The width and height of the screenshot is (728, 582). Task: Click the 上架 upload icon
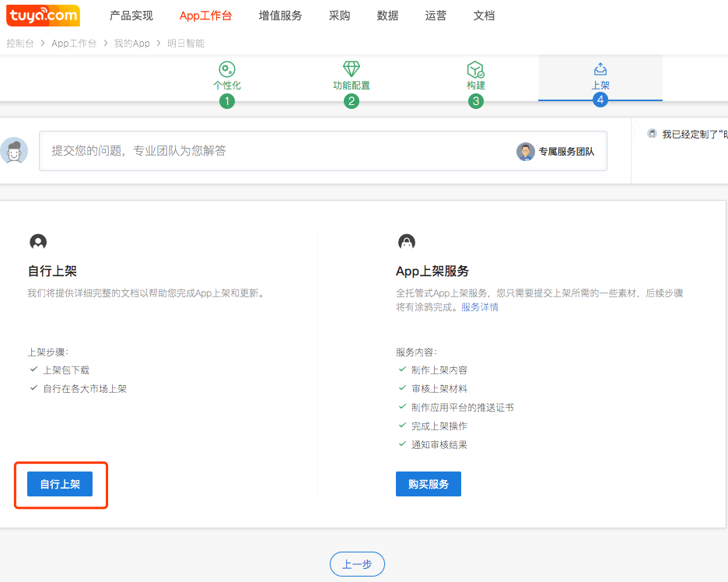600,69
